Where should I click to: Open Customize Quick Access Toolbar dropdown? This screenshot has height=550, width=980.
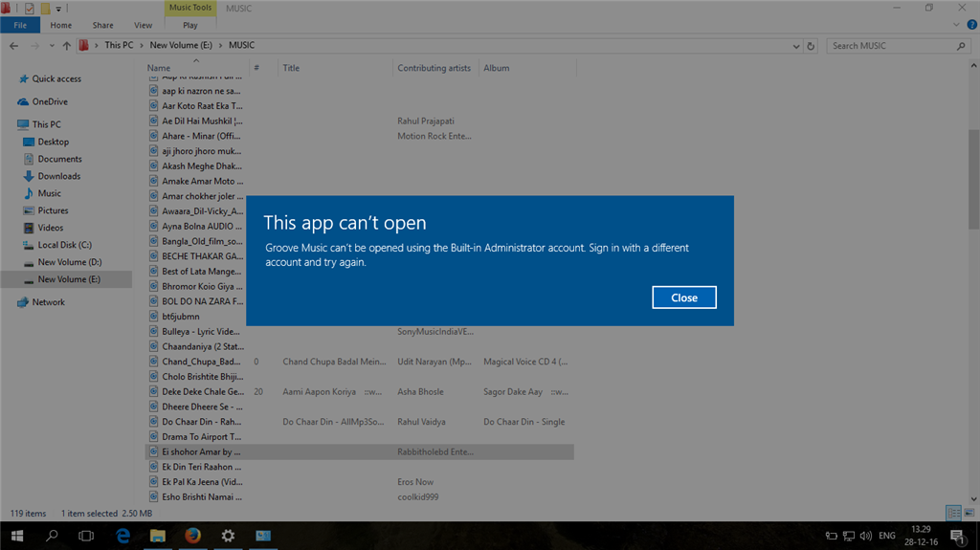pyautogui.click(x=58, y=9)
